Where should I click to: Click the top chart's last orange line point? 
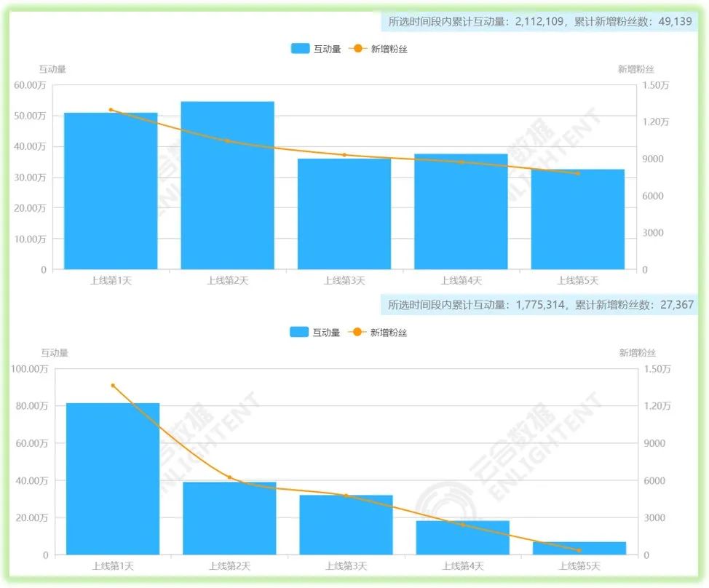point(578,173)
